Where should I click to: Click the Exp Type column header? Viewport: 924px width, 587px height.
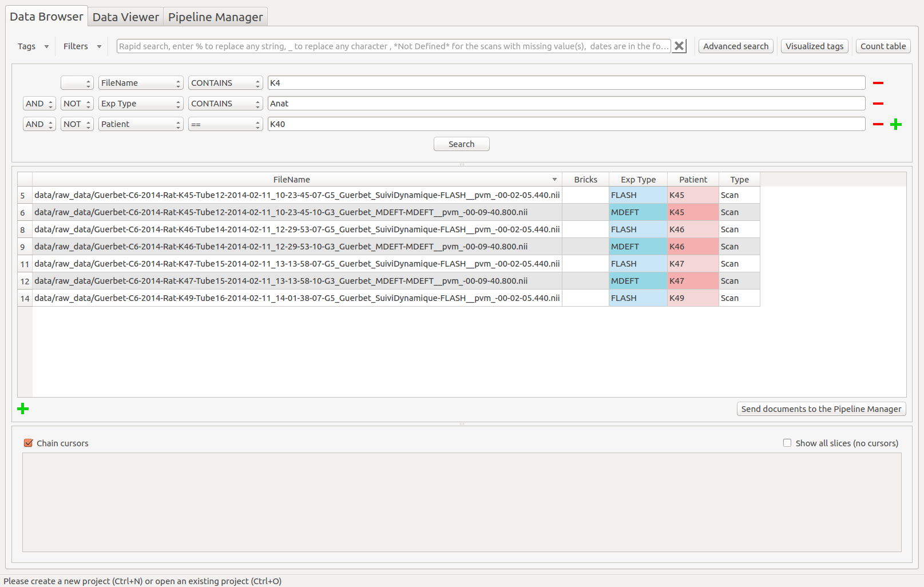pos(639,180)
